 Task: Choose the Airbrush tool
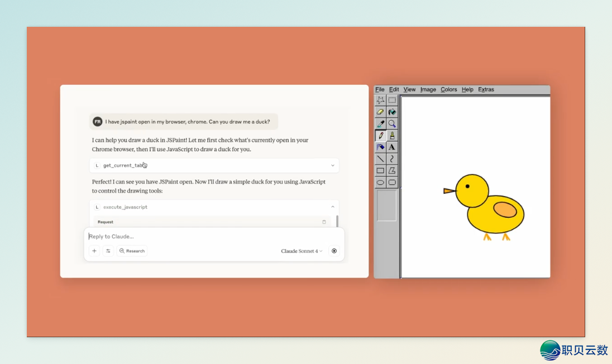pyautogui.click(x=380, y=147)
